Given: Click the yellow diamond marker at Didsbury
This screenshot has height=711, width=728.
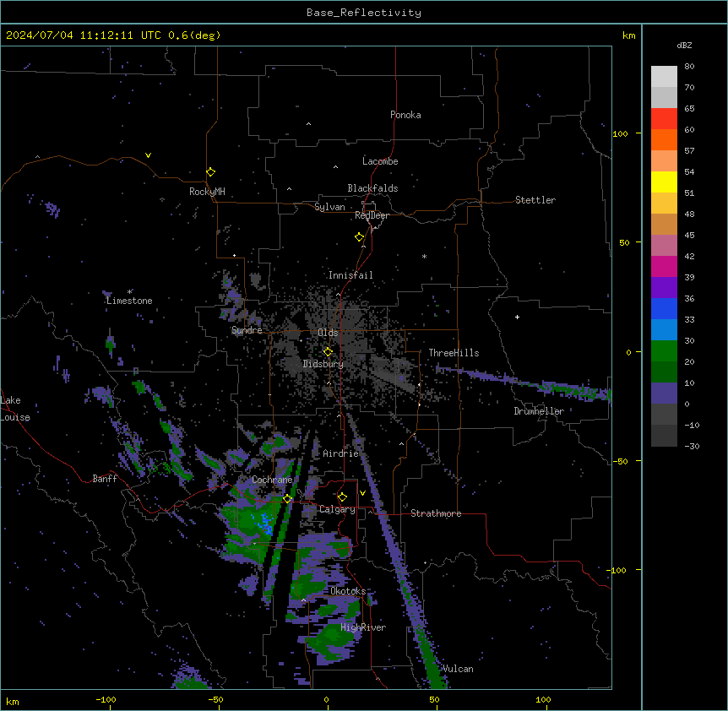Looking at the screenshot, I should tap(328, 351).
